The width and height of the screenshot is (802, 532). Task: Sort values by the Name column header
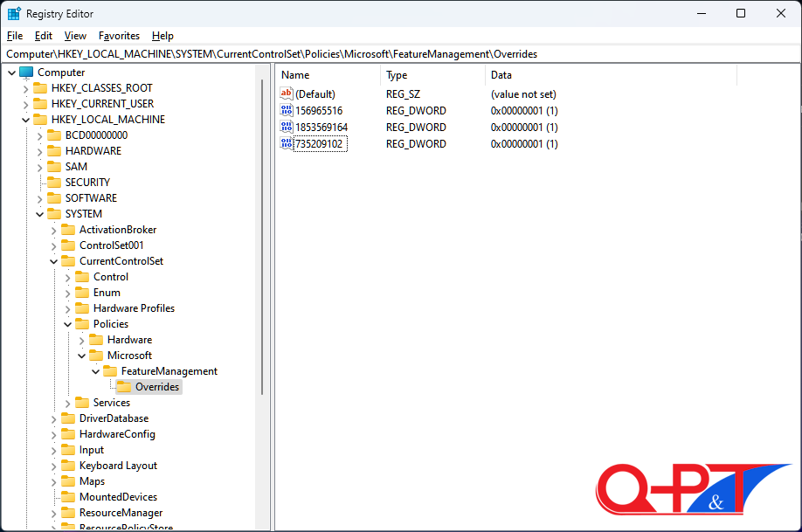click(x=328, y=75)
